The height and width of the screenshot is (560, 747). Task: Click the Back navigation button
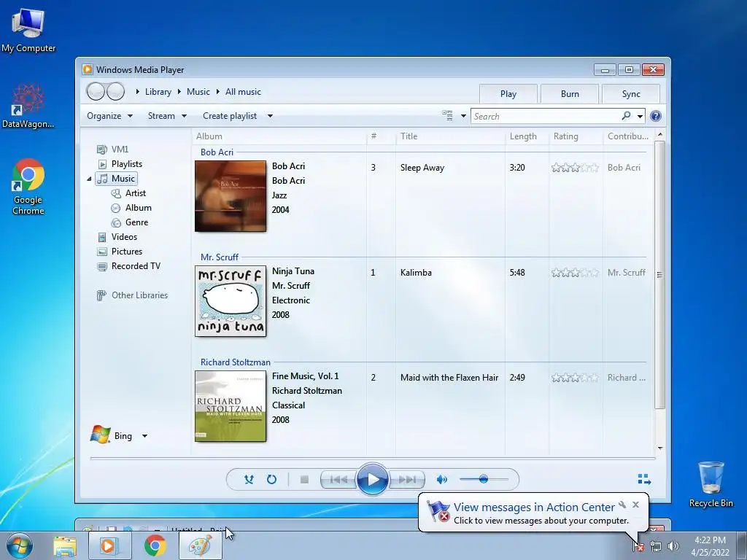click(96, 91)
